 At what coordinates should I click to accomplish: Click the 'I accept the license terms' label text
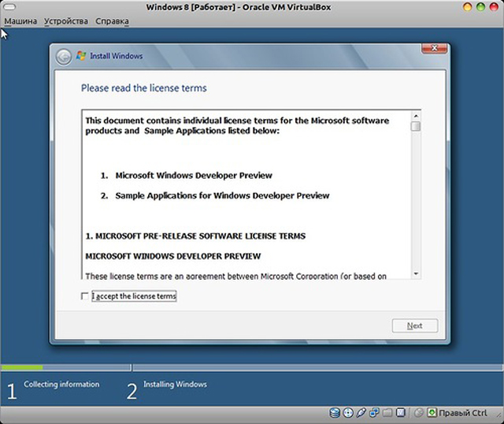pyautogui.click(x=134, y=296)
